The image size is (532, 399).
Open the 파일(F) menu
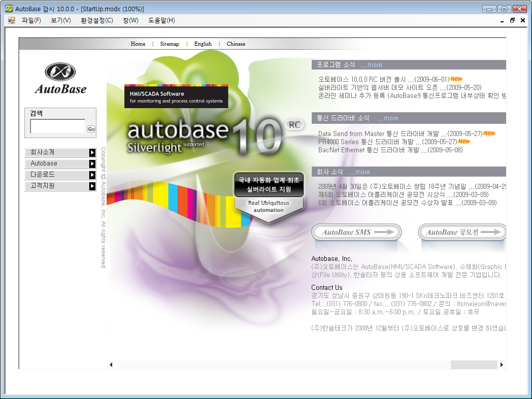click(x=31, y=20)
